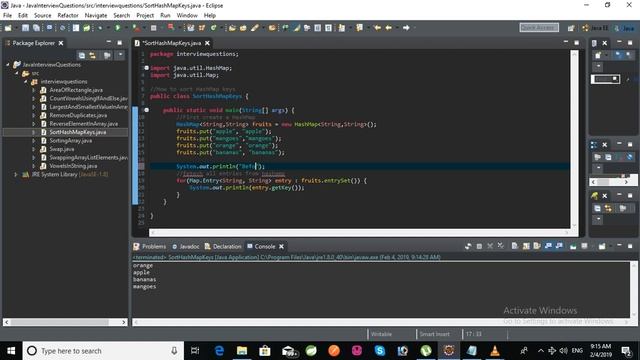
Task: Toggle Scroll Lock in the Console toolbar
Action: coord(526,246)
